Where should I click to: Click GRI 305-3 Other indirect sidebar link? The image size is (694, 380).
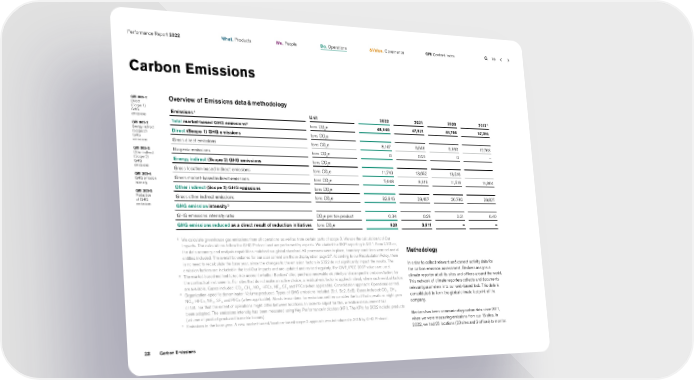tap(142, 156)
